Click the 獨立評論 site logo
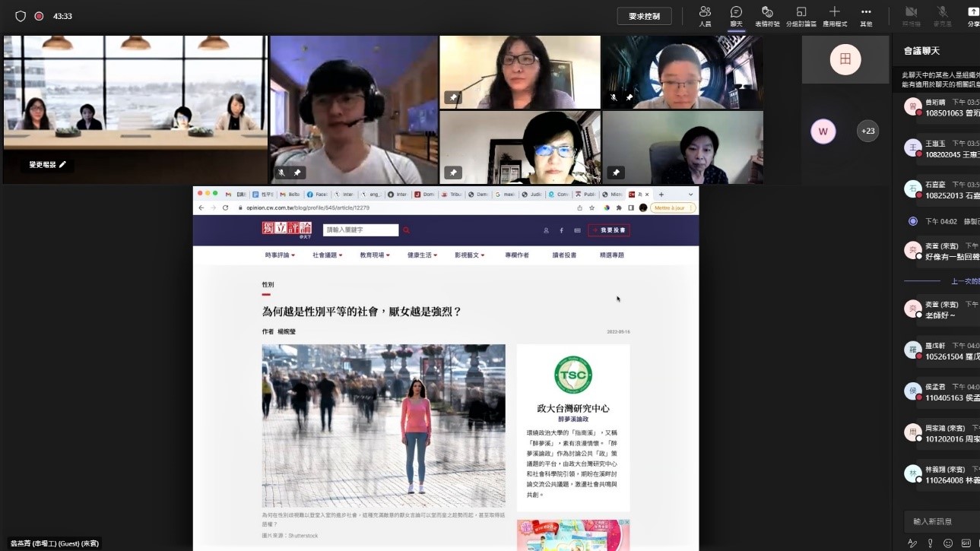Viewport: 980px width, 551px height. coord(287,230)
